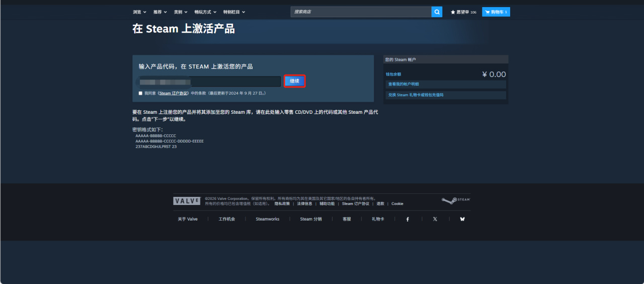
Task: Open 辅助功能 footer link
Action: coord(327,204)
